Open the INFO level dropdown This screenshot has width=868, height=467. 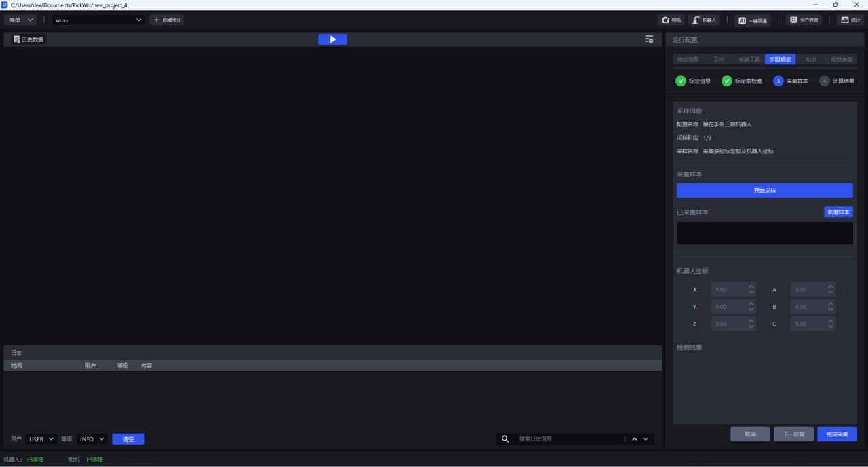tap(92, 439)
